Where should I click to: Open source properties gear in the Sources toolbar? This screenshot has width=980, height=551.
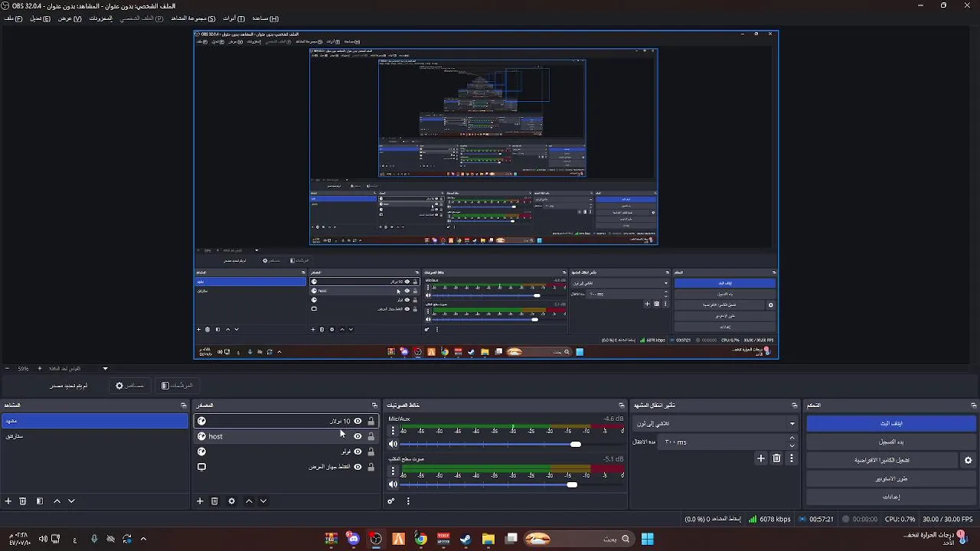pyautogui.click(x=231, y=501)
